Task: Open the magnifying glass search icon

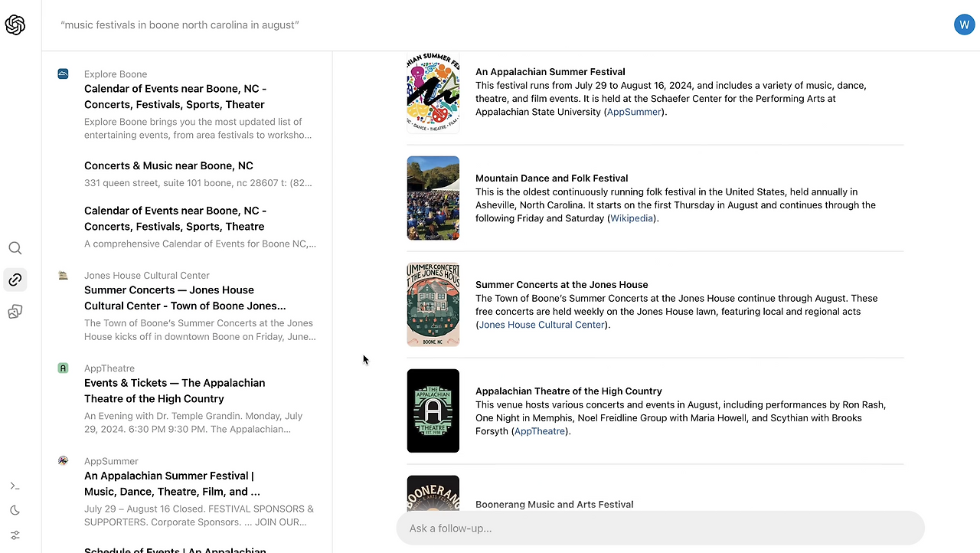Action: (x=15, y=248)
